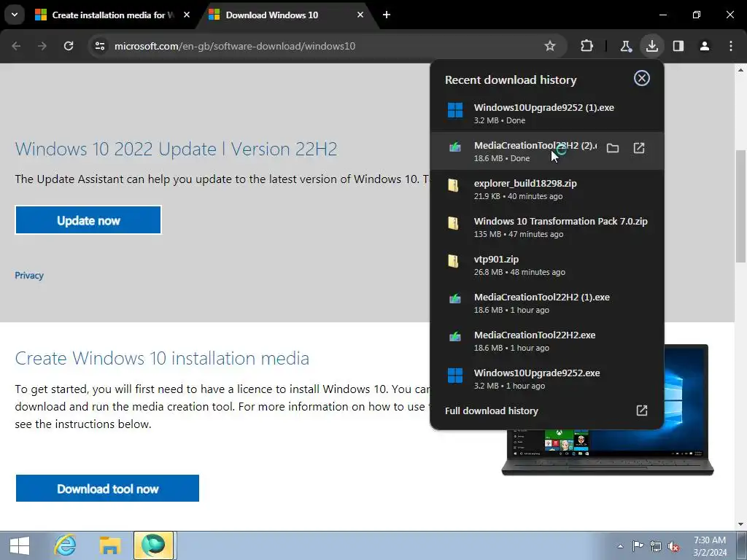
Task: Bookmark this page with the star
Action: point(550,46)
